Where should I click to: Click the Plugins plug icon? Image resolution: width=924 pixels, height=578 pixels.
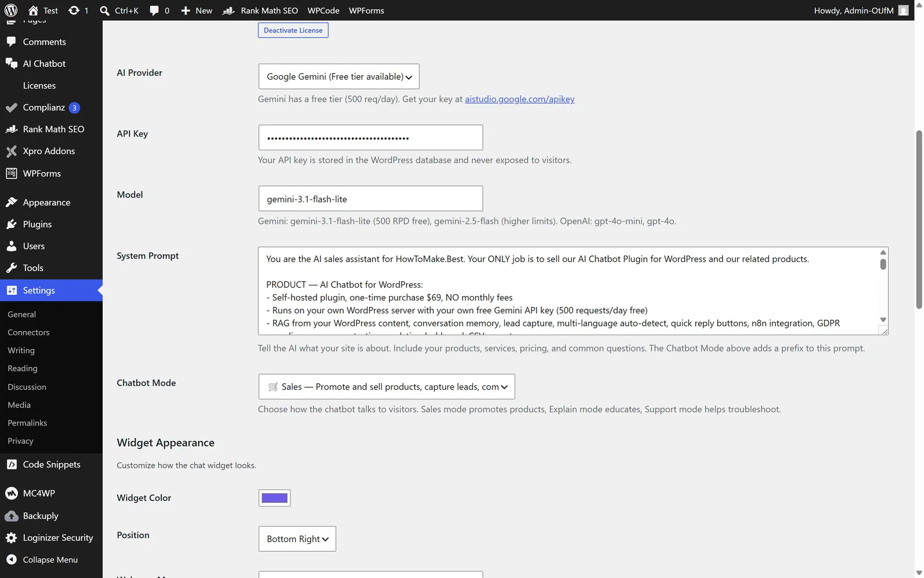(x=11, y=224)
